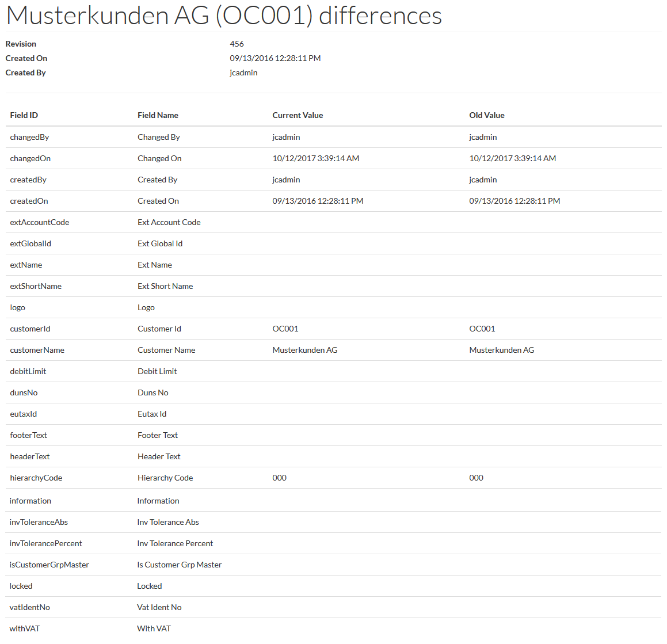Select the current Customer Name value Musterkunden AG
This screenshot has width=667, height=644.
pos(305,350)
